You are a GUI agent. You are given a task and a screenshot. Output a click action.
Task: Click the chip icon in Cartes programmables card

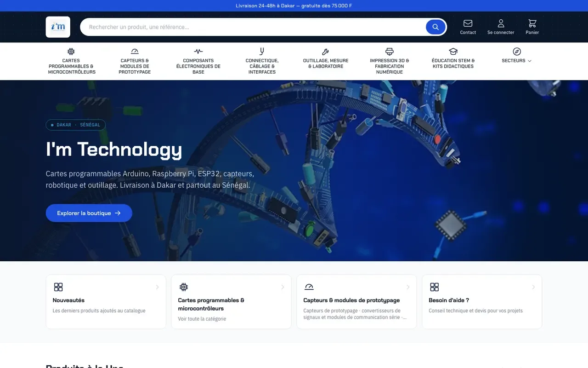184,287
